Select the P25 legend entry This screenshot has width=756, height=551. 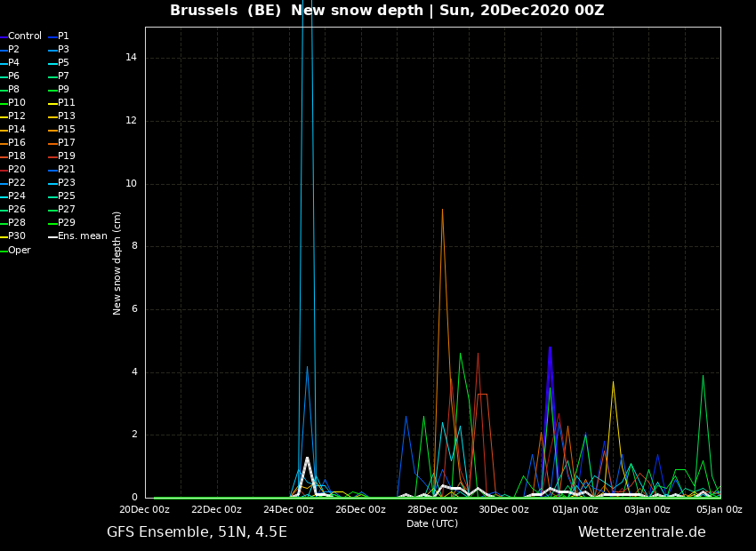tap(62, 196)
